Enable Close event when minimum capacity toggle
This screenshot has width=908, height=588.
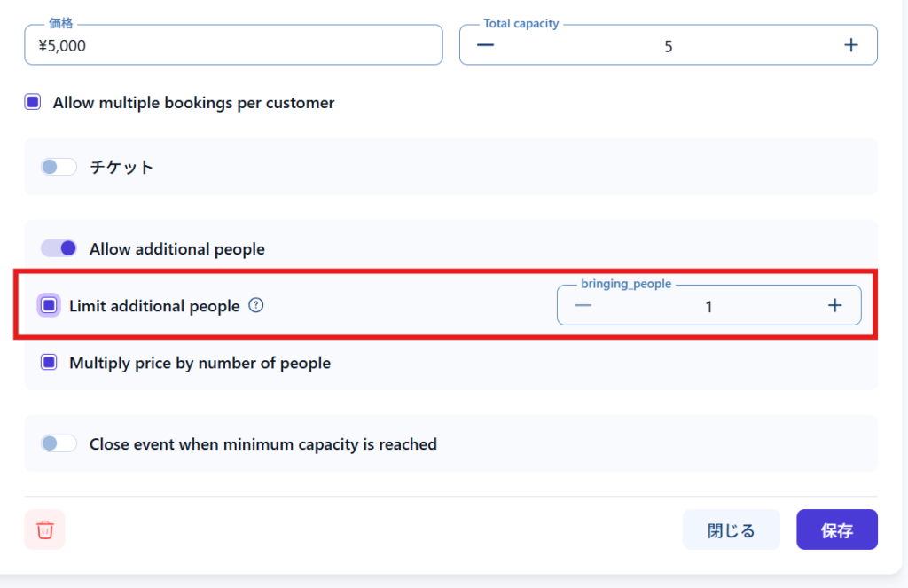pyautogui.click(x=59, y=443)
